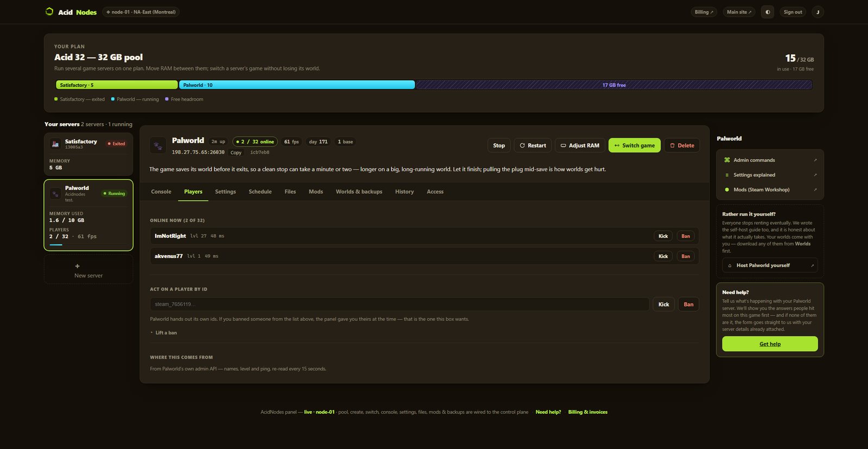Click the 198.27.75.65:26030 address text
868x449 pixels.
pos(198,153)
